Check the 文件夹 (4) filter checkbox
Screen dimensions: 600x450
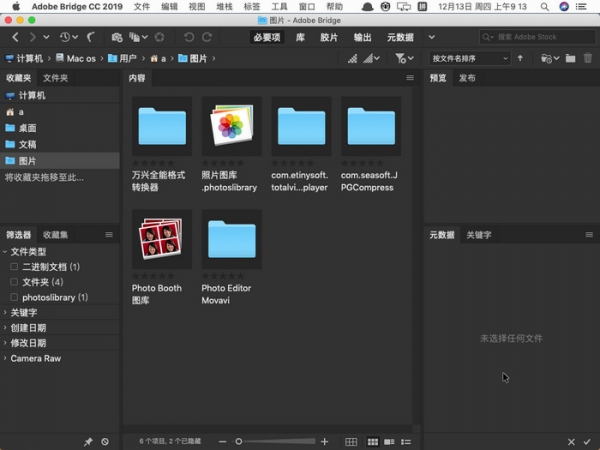(x=14, y=282)
